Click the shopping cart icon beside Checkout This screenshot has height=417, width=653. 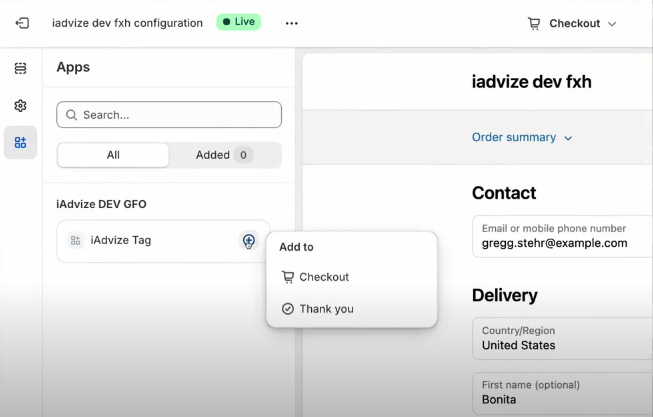pos(534,24)
